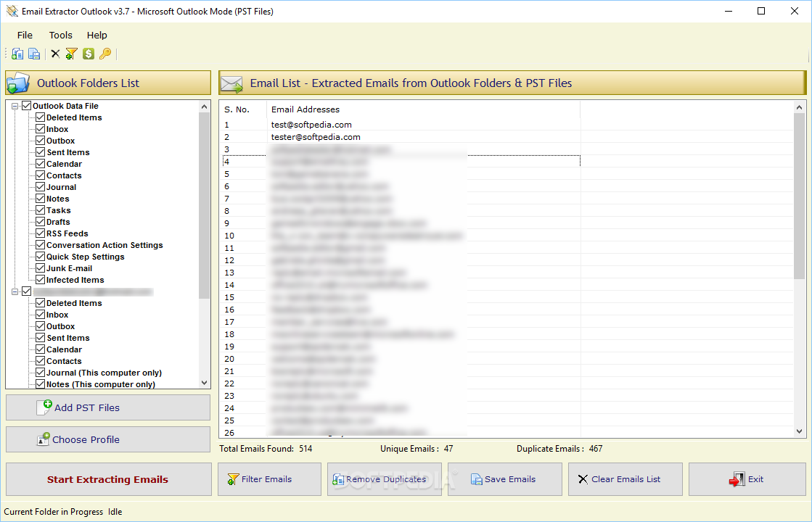Toggle the RSS Feeds checkbox
Image resolution: width=812 pixels, height=522 pixels.
pos(40,233)
